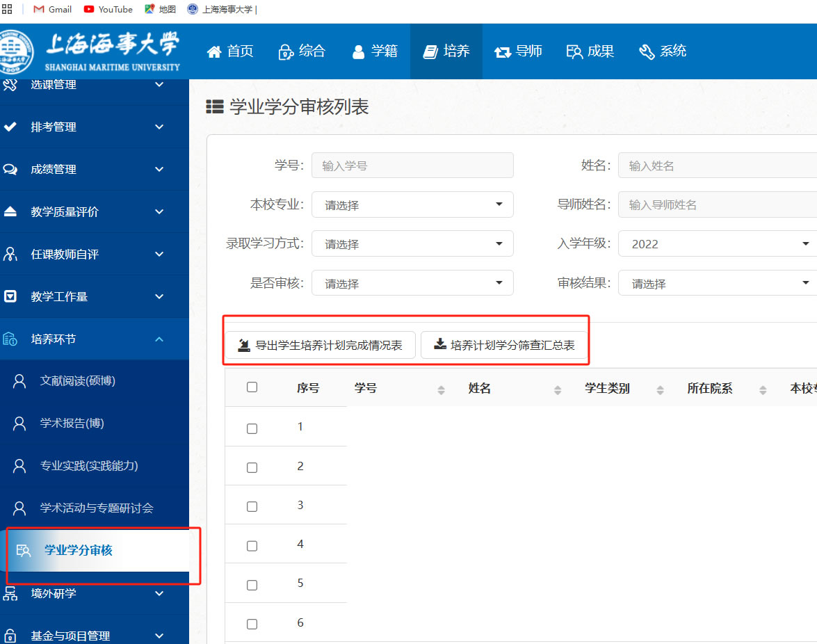Image resolution: width=817 pixels, height=644 pixels.
Task: Expand the 教学质量评价 sidebar menu
Action: point(95,211)
